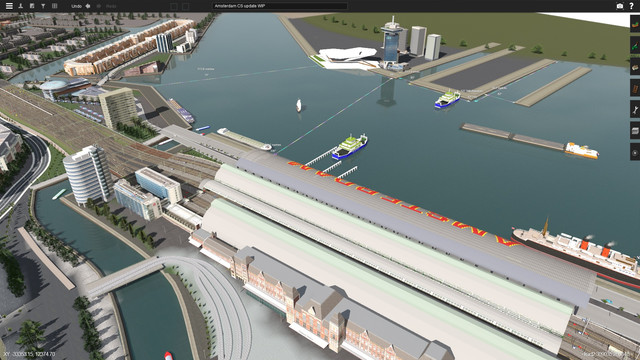Click the greyed redo arrow icon
Image resolution: width=640 pixels, height=360 pixels.
coord(98,6)
